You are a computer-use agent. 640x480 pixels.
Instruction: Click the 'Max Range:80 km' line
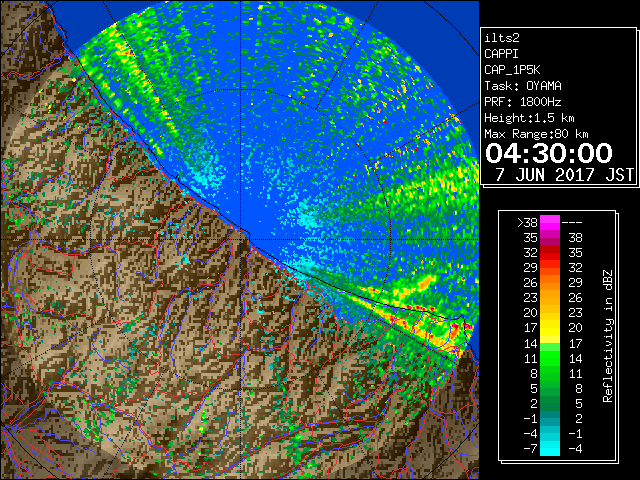[x=536, y=134]
